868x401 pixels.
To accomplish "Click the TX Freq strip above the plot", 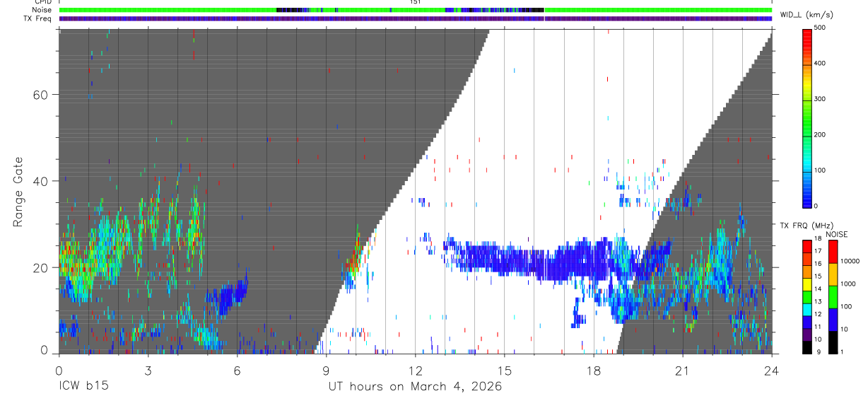I will pos(416,18).
